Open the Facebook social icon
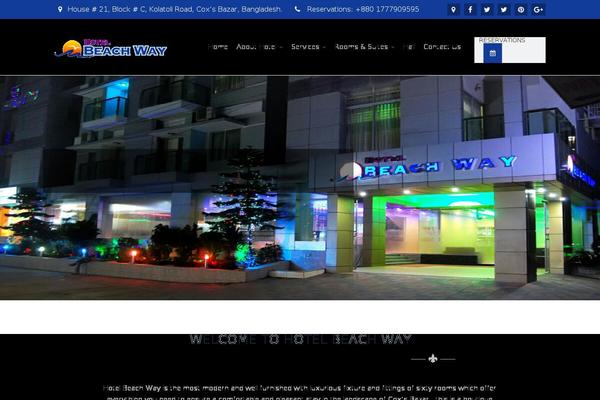The width and height of the screenshot is (600, 400). tap(470, 10)
